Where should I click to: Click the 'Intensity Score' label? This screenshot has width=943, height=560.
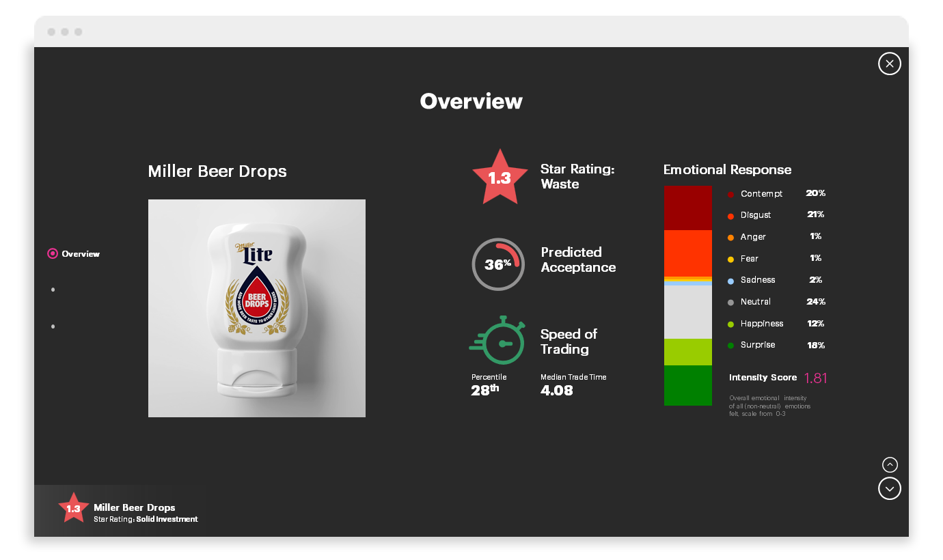763,378
